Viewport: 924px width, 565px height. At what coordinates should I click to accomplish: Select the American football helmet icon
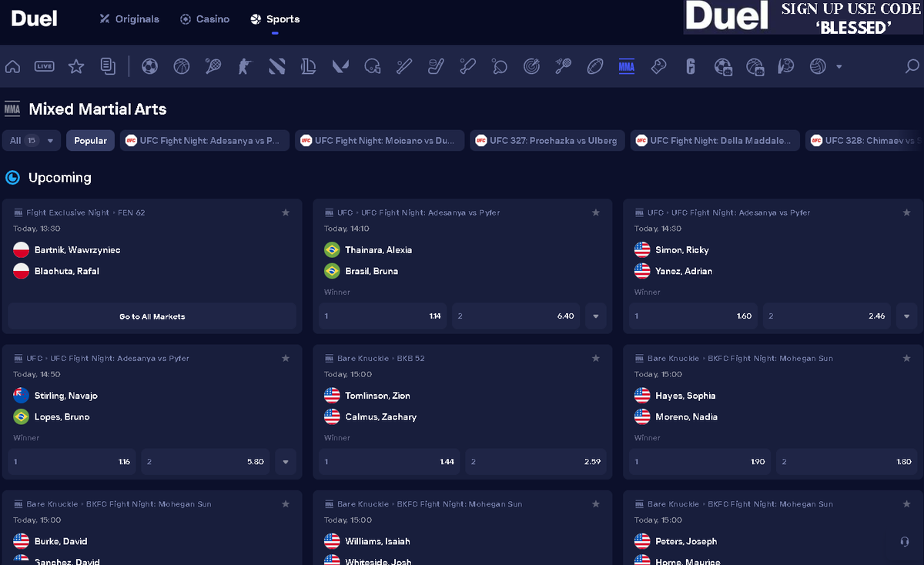pyautogui.click(x=373, y=67)
